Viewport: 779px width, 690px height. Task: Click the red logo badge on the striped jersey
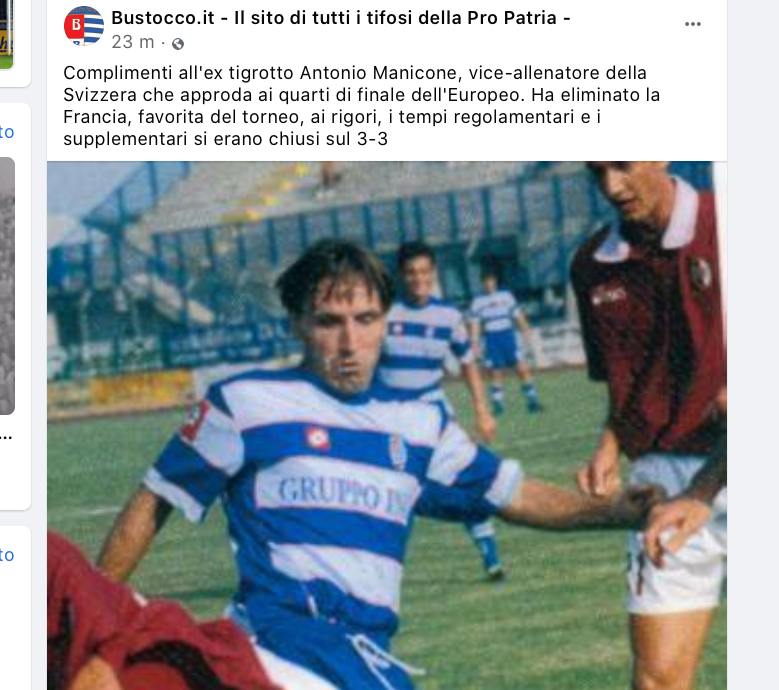pos(317,437)
